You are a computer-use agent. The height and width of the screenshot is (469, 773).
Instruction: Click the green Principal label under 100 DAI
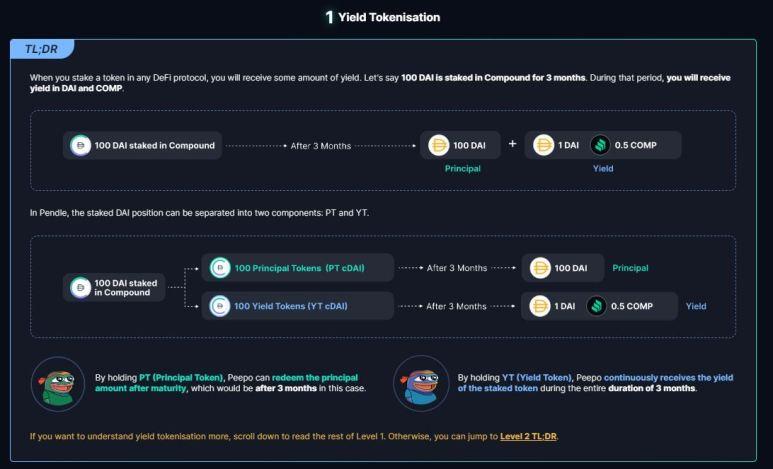click(463, 169)
